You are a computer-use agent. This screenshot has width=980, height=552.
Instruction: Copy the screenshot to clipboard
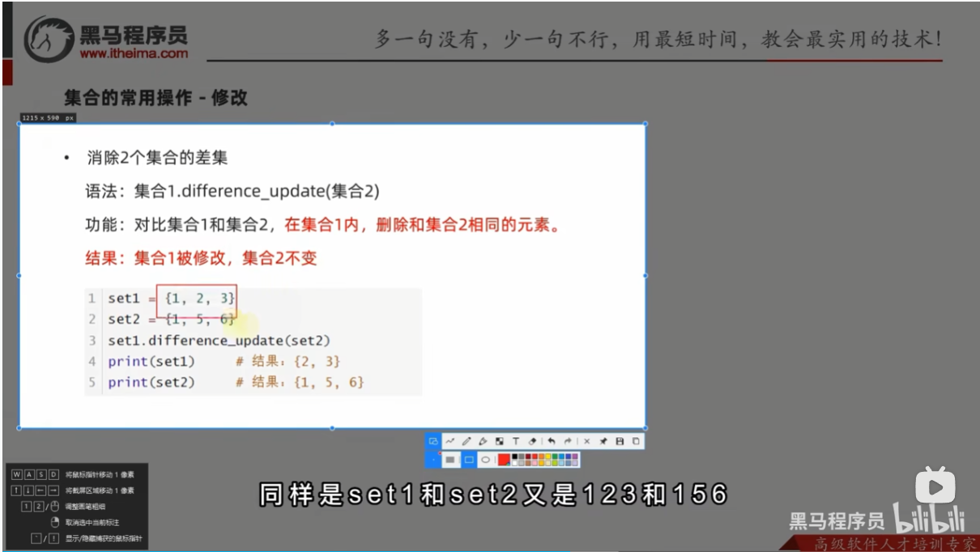tap(636, 441)
